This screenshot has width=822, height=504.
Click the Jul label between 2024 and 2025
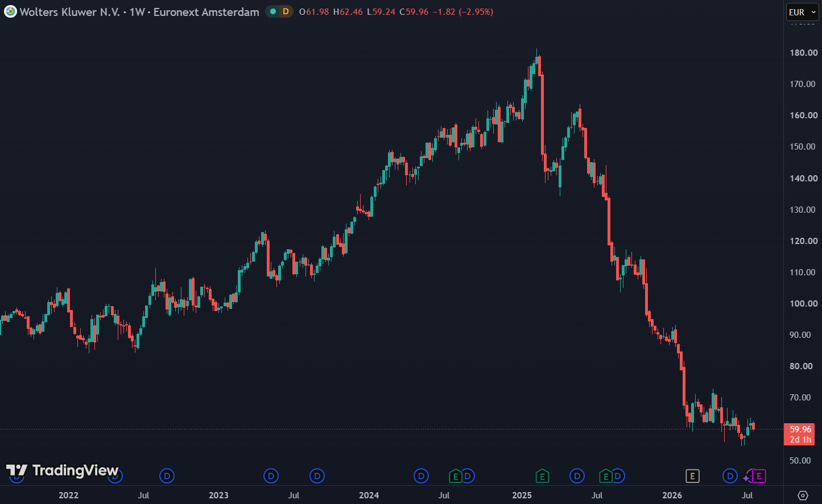coord(444,495)
